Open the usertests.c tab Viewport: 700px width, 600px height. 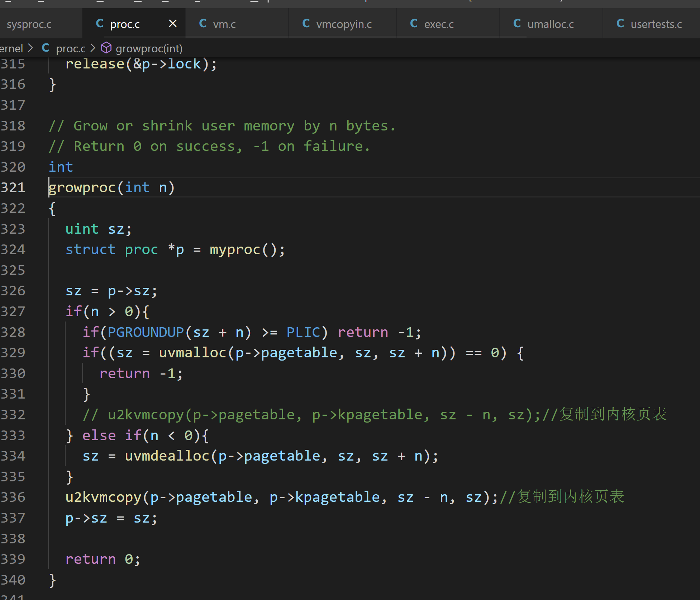pos(656,24)
